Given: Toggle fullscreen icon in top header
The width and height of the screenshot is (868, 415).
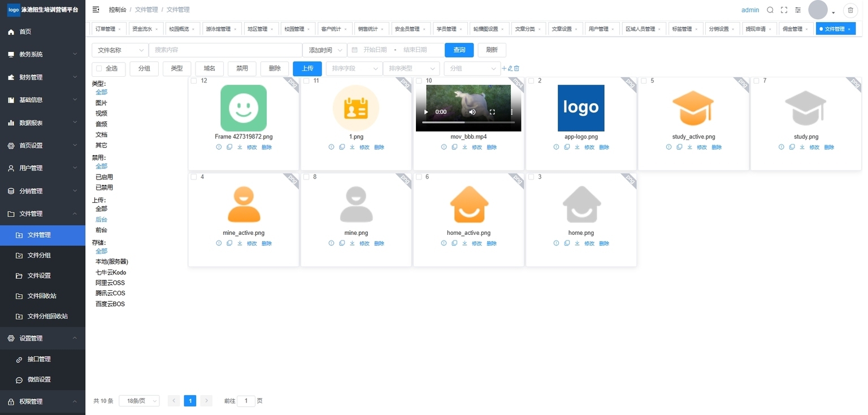Looking at the screenshot, I should coord(784,10).
